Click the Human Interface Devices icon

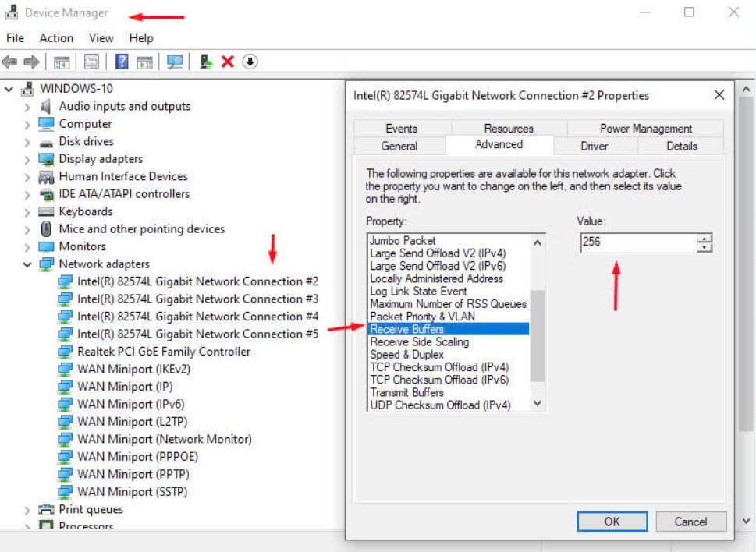[x=46, y=177]
